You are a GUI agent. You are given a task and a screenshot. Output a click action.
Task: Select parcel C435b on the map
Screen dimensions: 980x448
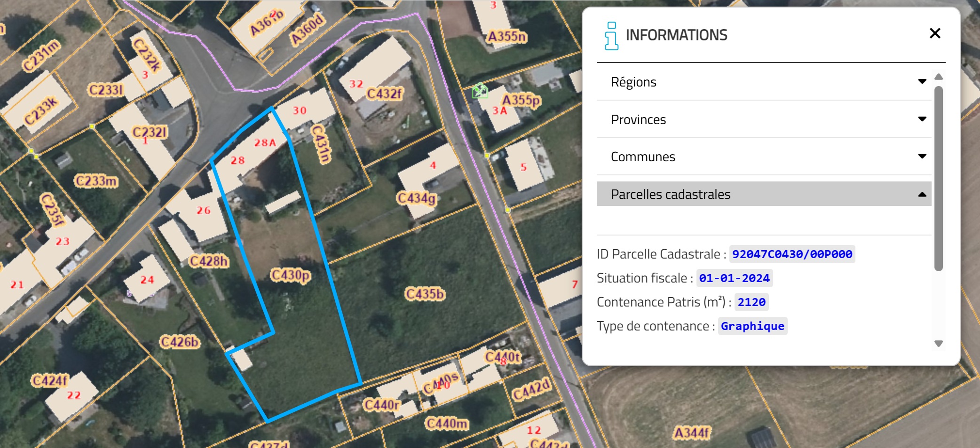pos(425,294)
